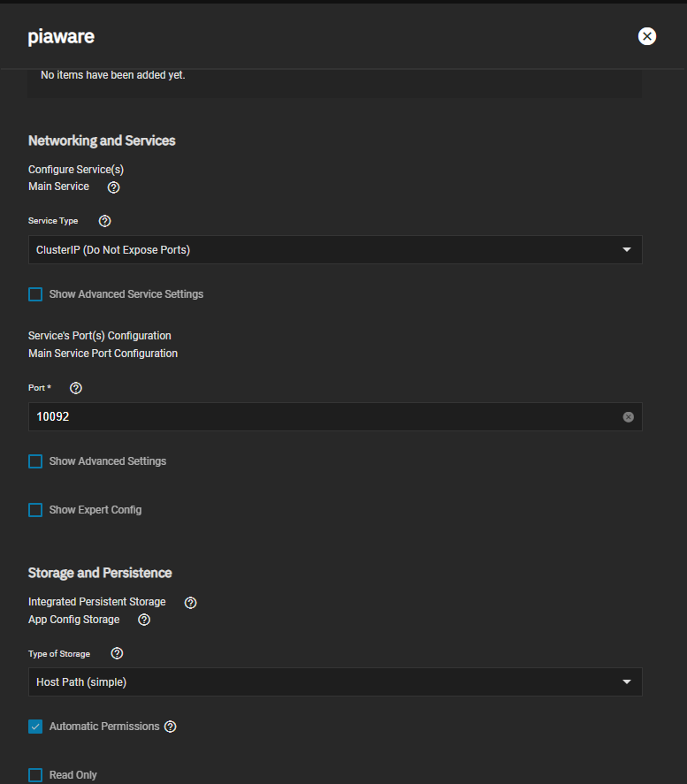Clear the Port field with the X icon

(629, 417)
